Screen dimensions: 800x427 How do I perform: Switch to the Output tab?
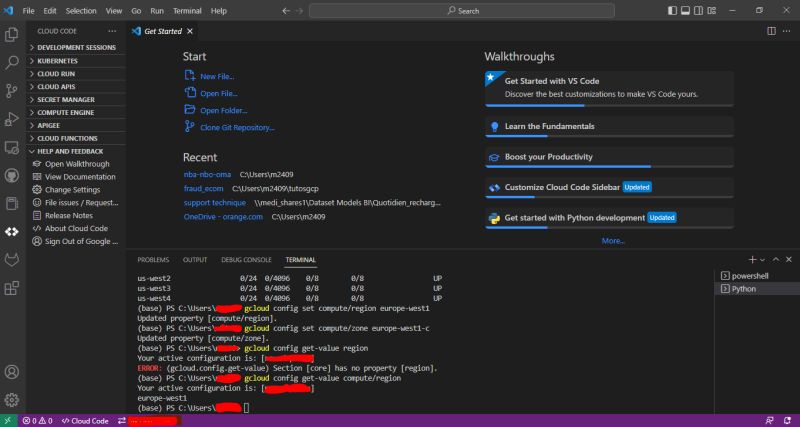[x=195, y=260]
